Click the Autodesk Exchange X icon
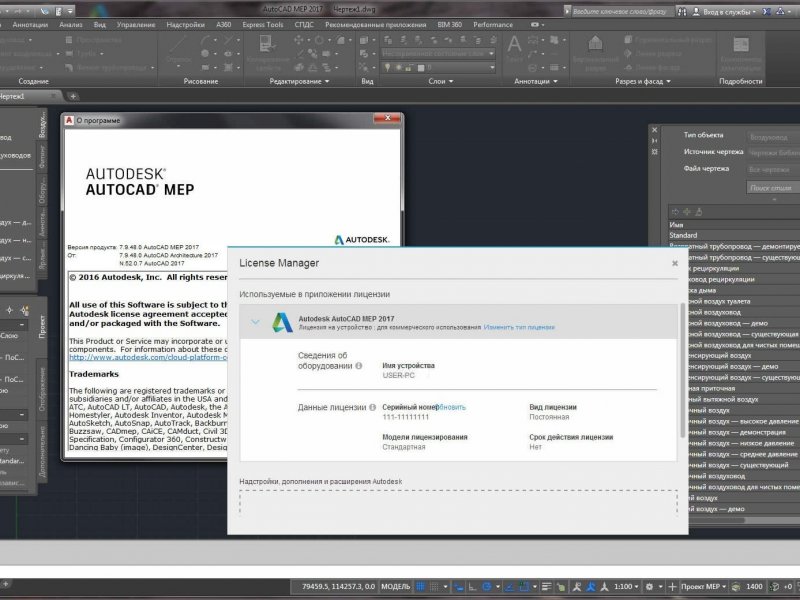This screenshot has width=800, height=600. [767, 11]
